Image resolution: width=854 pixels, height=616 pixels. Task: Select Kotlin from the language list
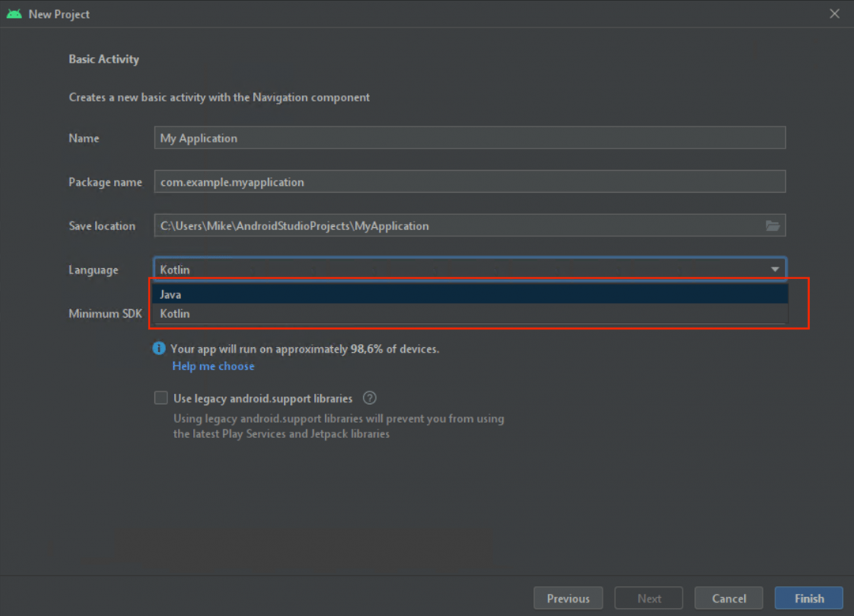(x=175, y=314)
